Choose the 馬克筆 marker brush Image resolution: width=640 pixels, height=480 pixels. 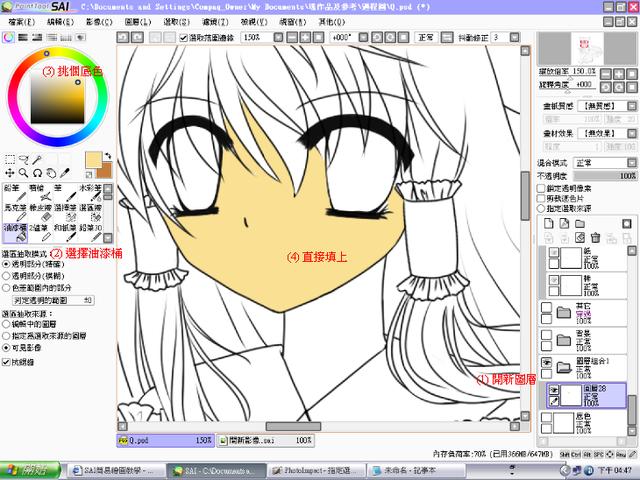15,212
